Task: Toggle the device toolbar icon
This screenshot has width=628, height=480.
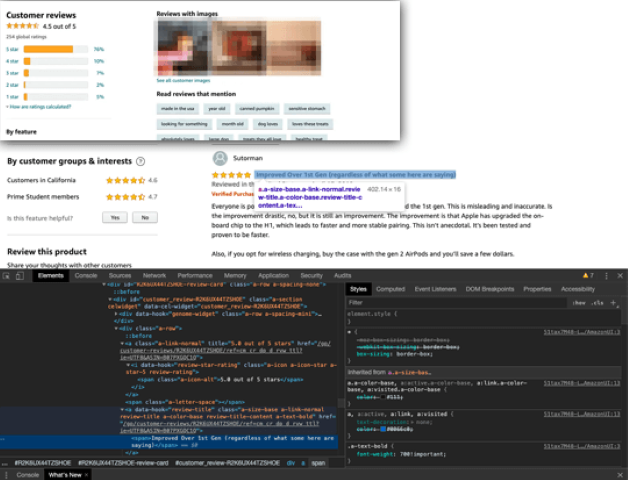Action: pos(22,274)
